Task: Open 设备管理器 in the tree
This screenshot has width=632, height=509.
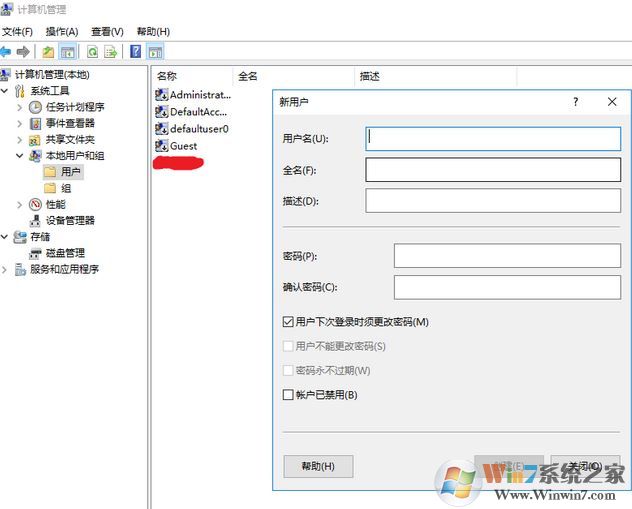Action: 70,221
